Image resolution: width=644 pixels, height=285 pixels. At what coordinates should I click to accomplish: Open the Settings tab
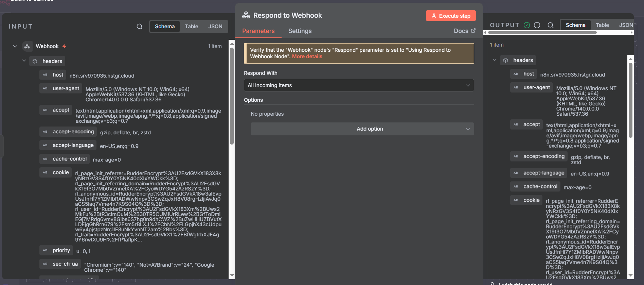(x=300, y=31)
